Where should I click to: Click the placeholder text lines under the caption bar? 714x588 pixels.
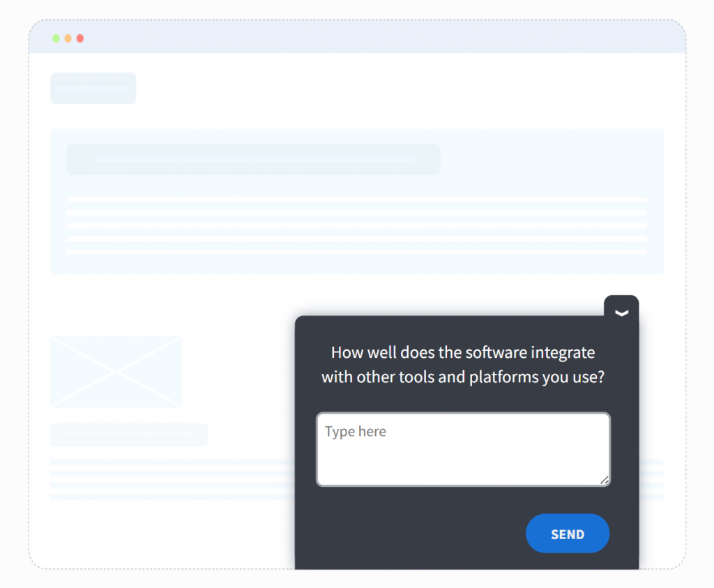(x=173, y=479)
